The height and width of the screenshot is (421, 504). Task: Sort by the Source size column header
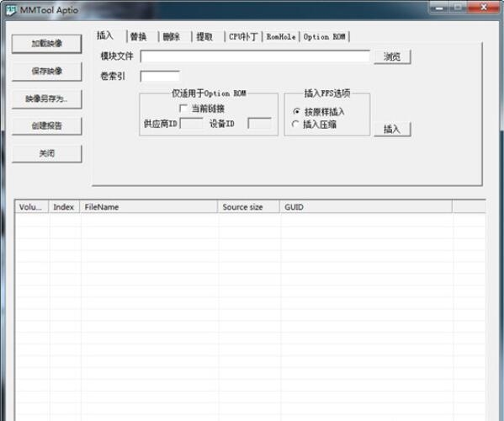[x=248, y=207]
